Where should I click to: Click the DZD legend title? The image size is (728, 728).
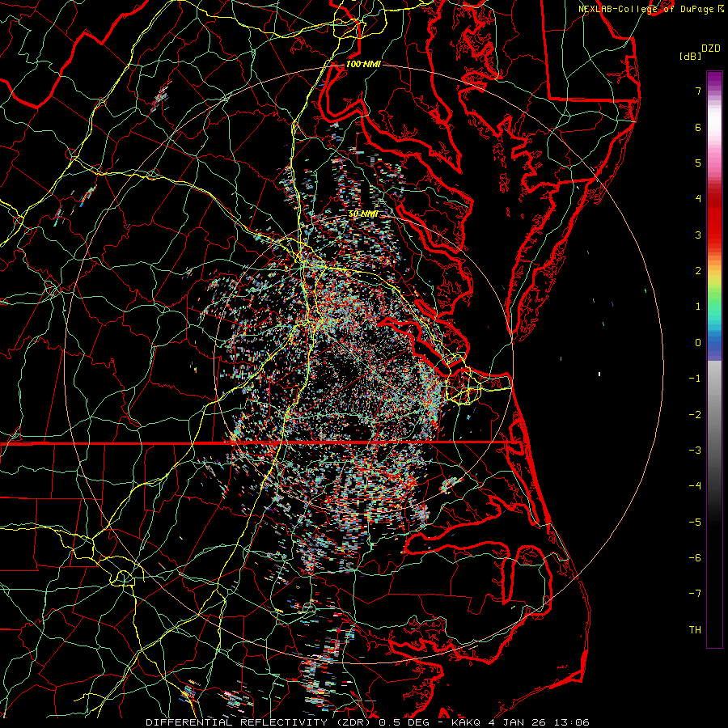711,49
